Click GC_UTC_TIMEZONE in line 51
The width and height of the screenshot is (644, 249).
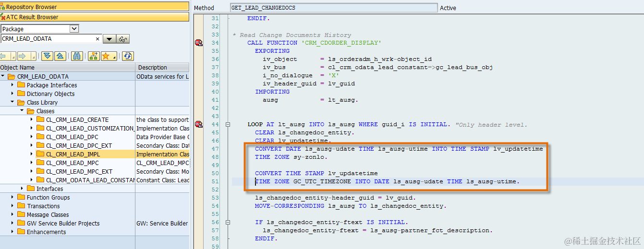[x=322, y=181]
